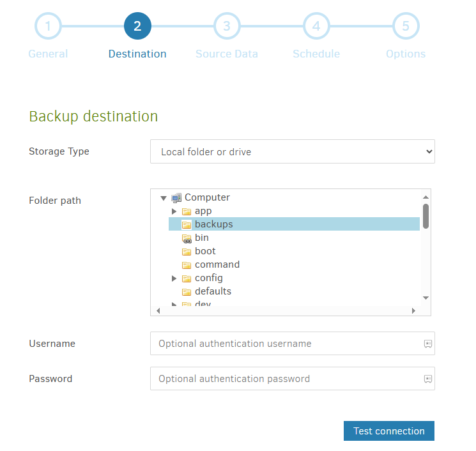The width and height of the screenshot is (476, 451).
Task: Click the step 3 Source Data circle
Action: click(227, 27)
